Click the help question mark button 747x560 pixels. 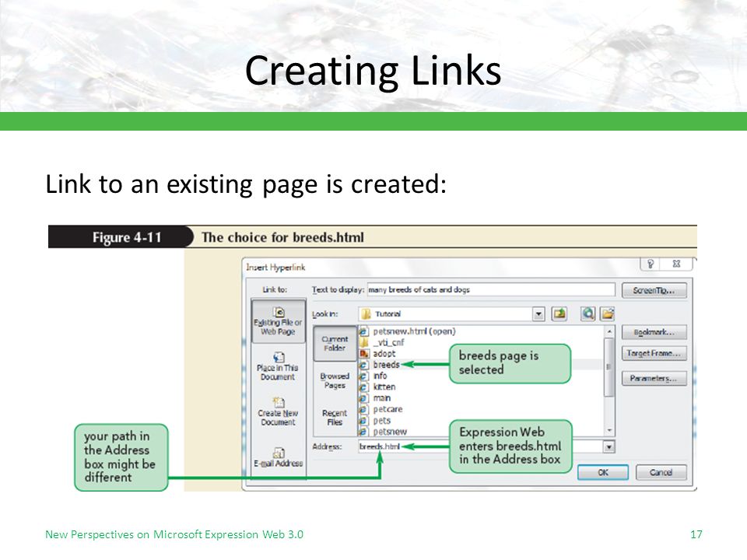651,264
